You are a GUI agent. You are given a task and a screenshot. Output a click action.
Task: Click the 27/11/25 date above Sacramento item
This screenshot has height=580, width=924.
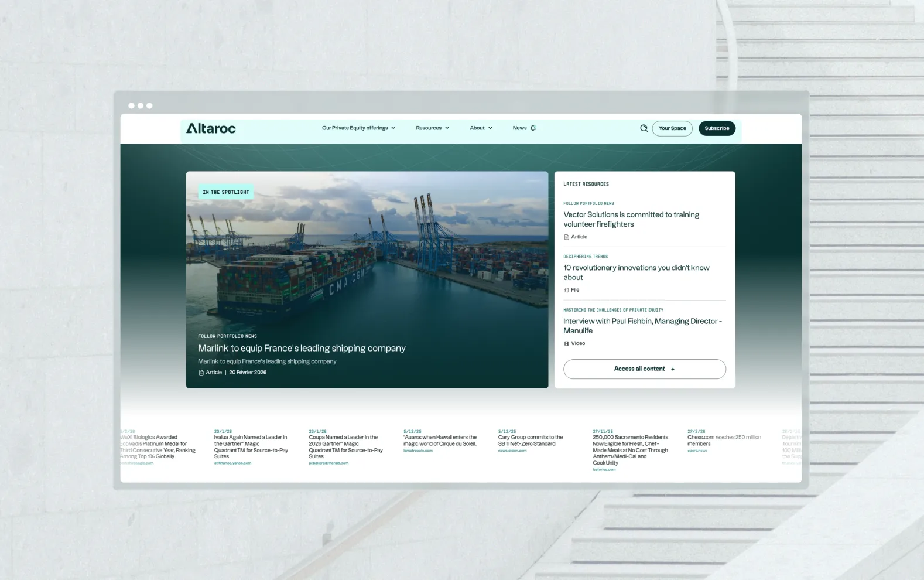603,431
